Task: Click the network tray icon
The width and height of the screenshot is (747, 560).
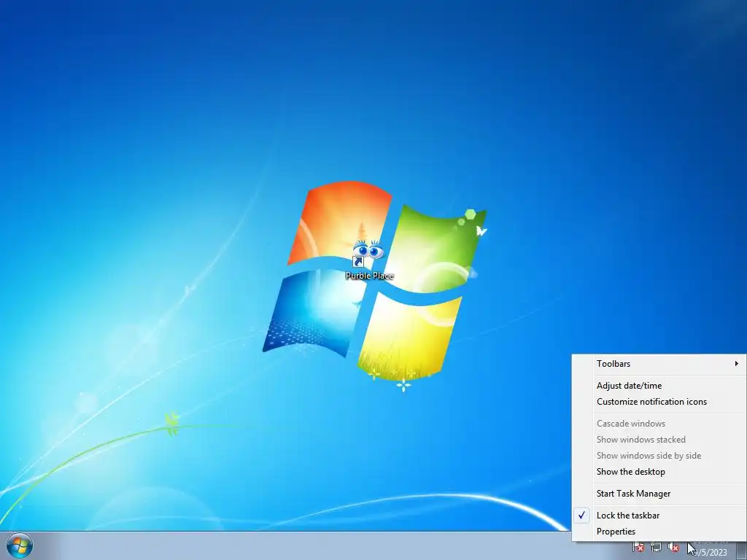Action: pos(656,548)
